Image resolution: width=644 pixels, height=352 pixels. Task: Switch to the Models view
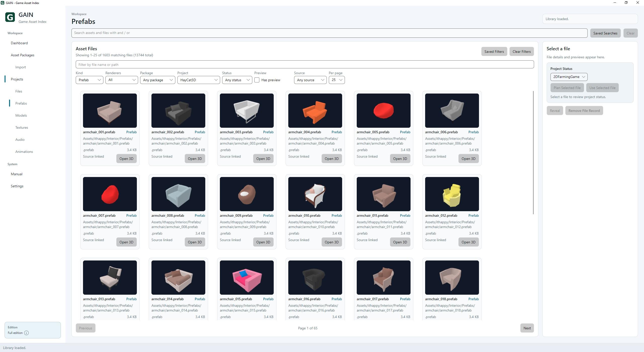point(21,115)
